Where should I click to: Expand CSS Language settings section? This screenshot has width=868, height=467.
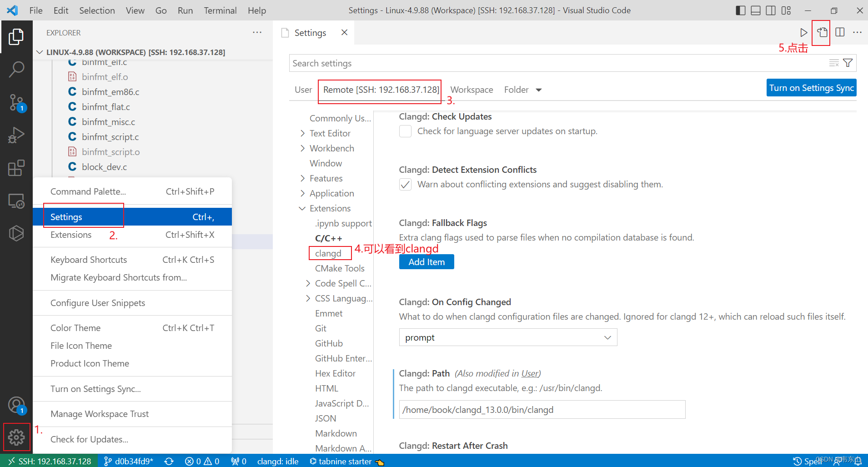click(308, 298)
